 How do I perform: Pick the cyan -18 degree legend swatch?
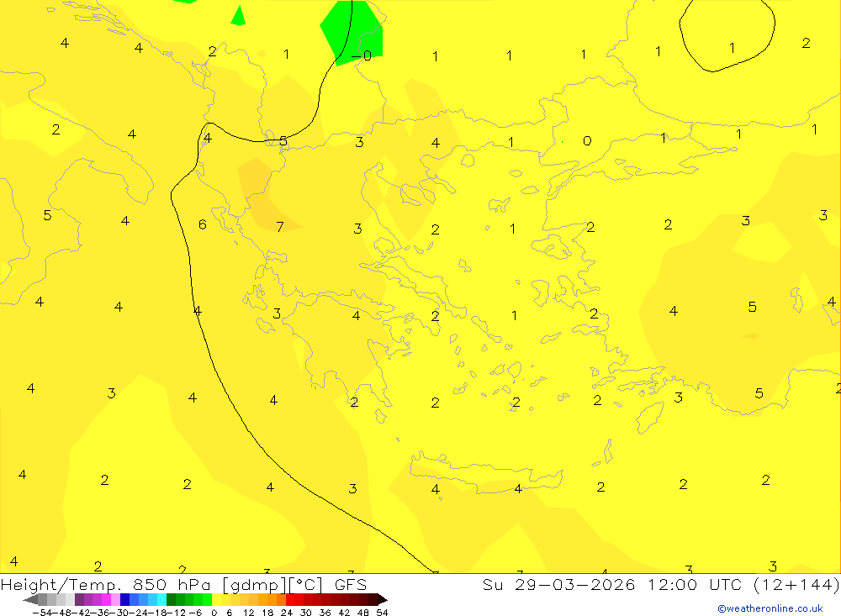click(x=161, y=599)
